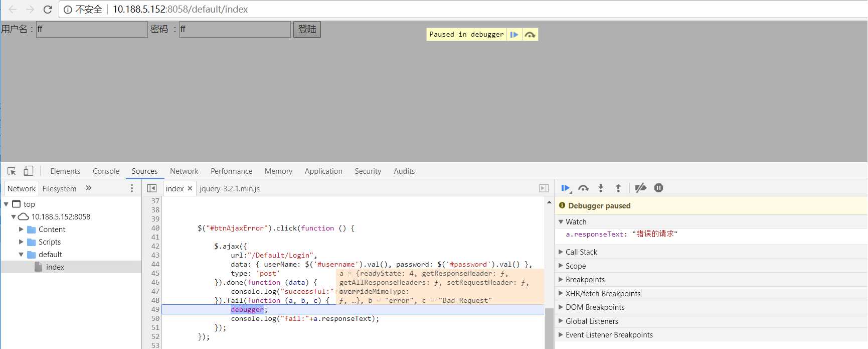The height and width of the screenshot is (349, 868).
Task: Toggle device toolbar icon
Action: coord(29,171)
